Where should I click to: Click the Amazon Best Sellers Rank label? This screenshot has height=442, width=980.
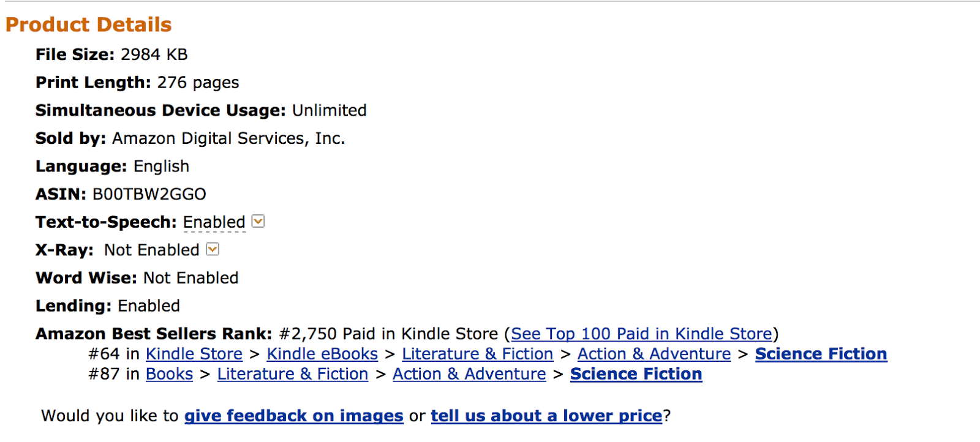coord(154,334)
